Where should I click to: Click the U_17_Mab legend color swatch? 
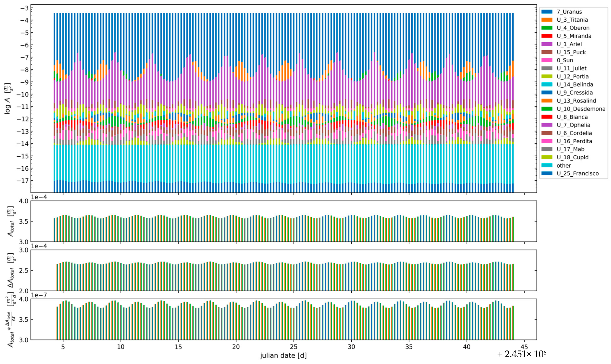tap(547, 149)
